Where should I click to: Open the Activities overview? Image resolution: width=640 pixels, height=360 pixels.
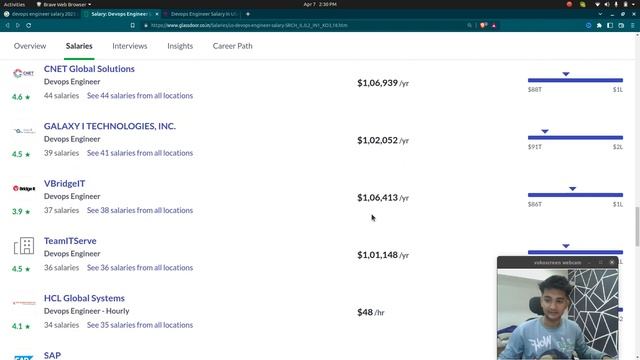point(14,4)
